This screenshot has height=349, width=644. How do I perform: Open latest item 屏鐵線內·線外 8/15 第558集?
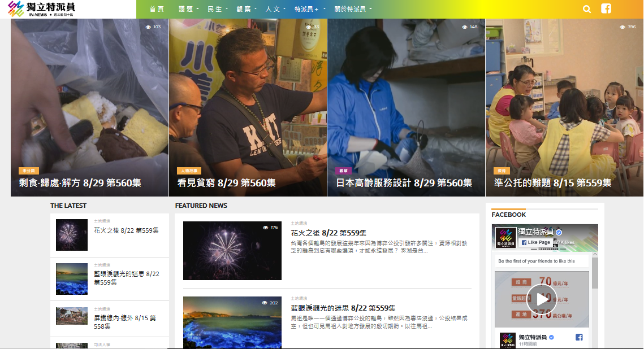coord(125,322)
